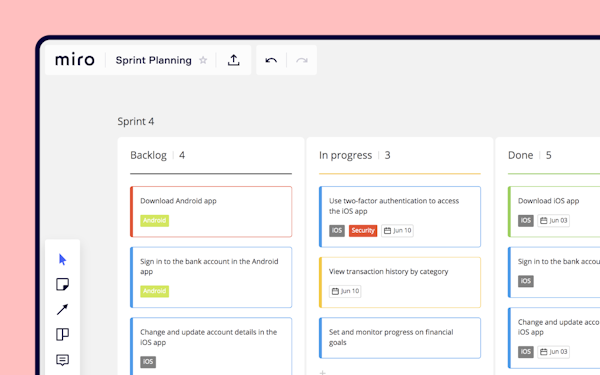The height and width of the screenshot is (375, 600).
Task: Click the redo arrow
Action: 302,60
